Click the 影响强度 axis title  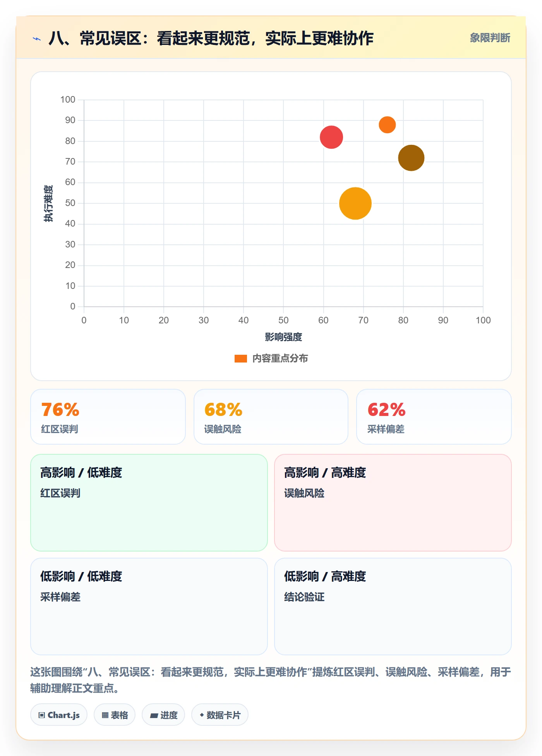pyautogui.click(x=283, y=337)
